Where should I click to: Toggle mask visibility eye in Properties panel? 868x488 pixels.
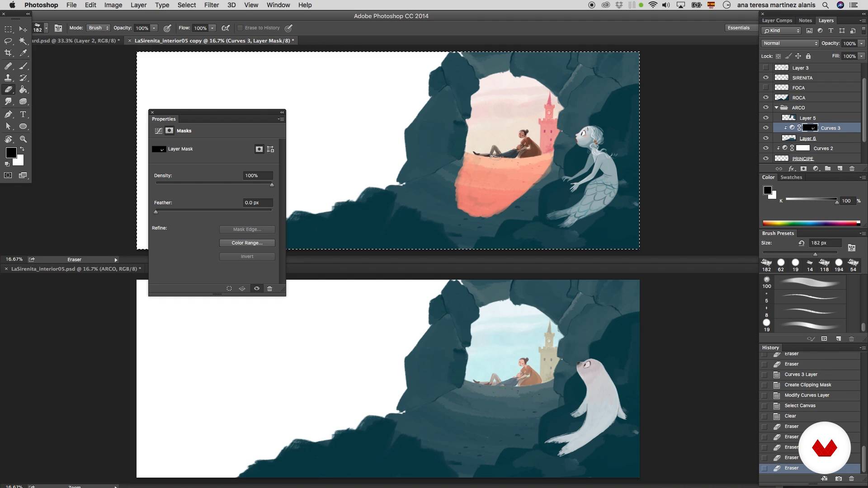pyautogui.click(x=257, y=288)
